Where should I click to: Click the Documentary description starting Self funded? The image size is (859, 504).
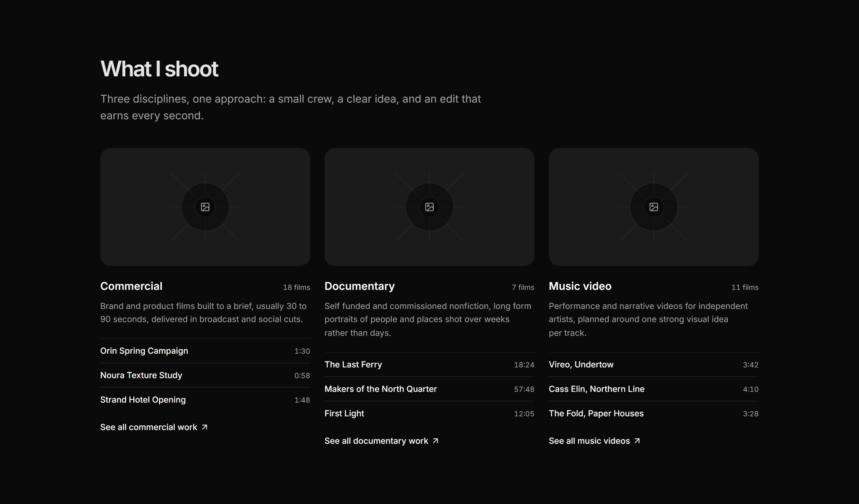click(x=428, y=319)
